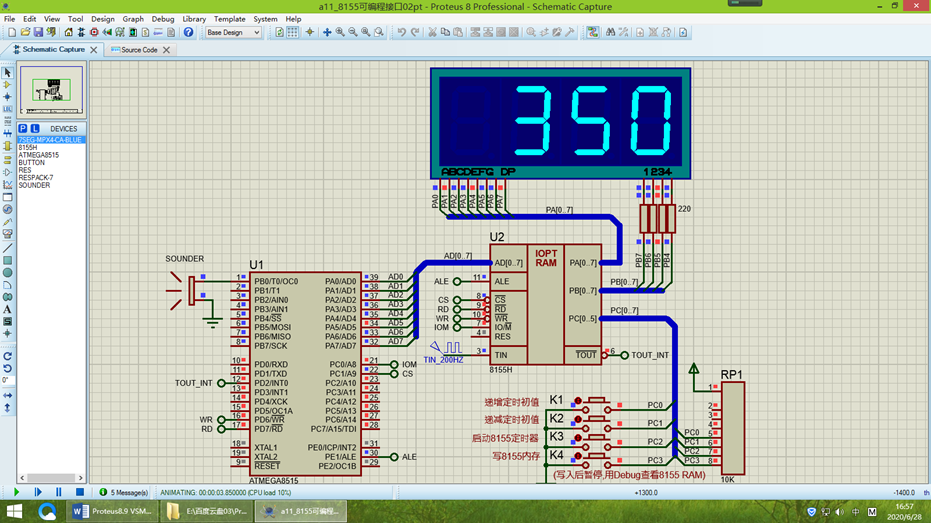Open the Library menu

point(194,19)
